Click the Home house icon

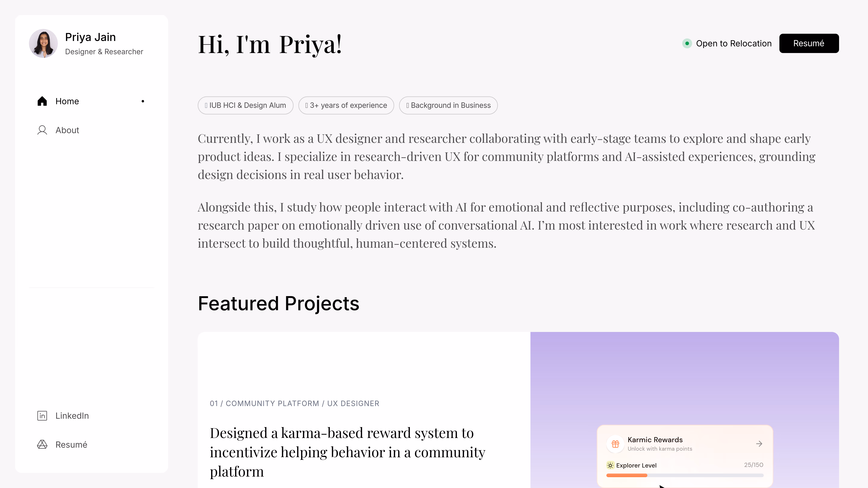pyautogui.click(x=42, y=101)
